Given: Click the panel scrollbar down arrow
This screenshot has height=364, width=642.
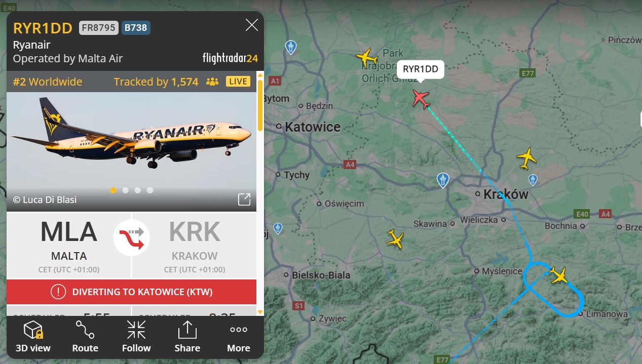Looking at the screenshot, I should point(260,312).
